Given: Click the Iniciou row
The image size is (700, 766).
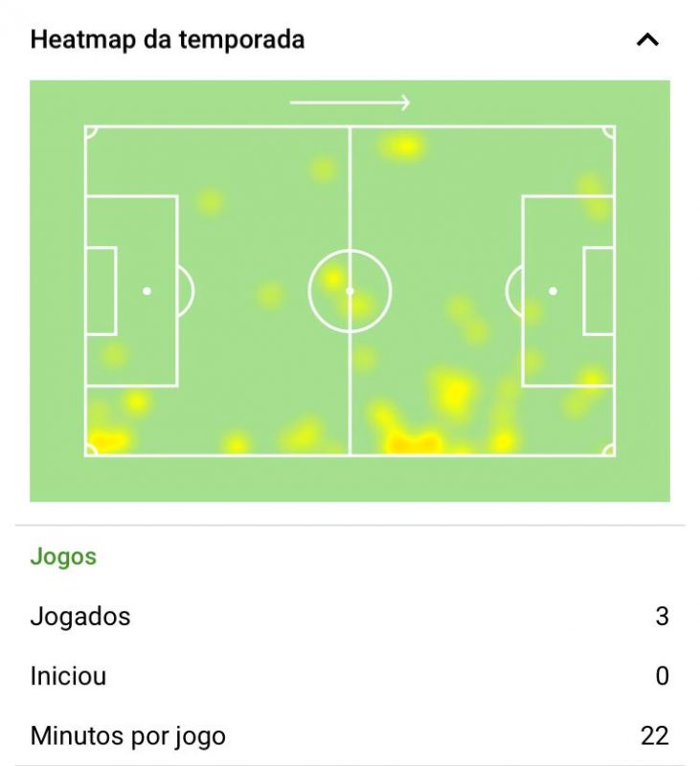Looking at the screenshot, I should [71, 676].
